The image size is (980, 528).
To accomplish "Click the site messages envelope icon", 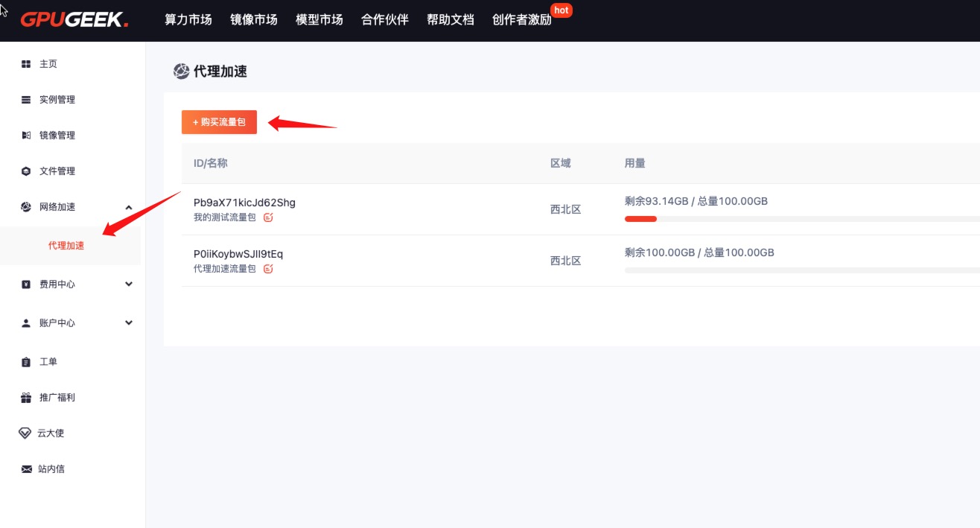I will [x=27, y=469].
